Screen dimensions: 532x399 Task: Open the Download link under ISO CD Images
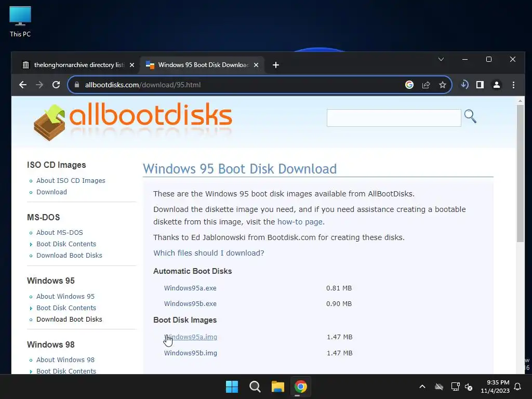coord(51,192)
